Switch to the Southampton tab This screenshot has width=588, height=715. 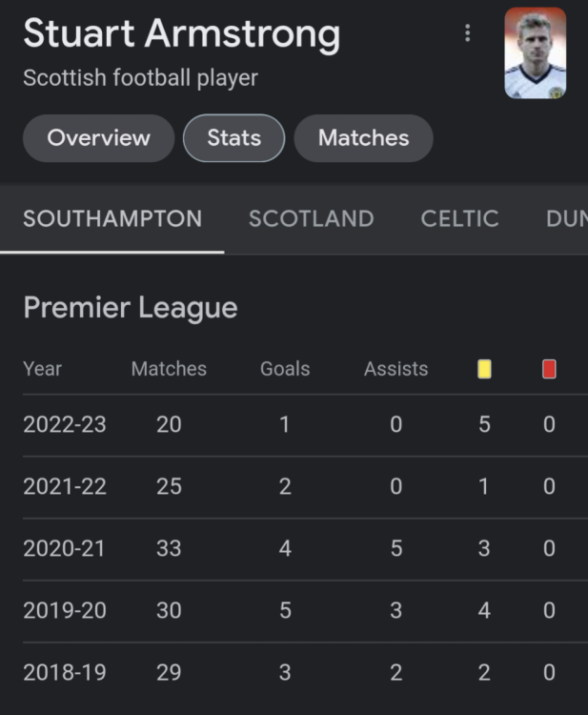click(112, 218)
